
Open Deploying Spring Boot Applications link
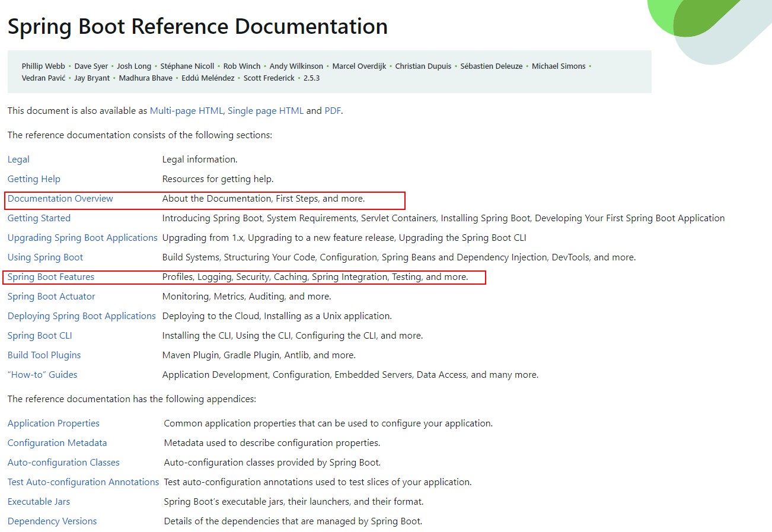(82, 316)
